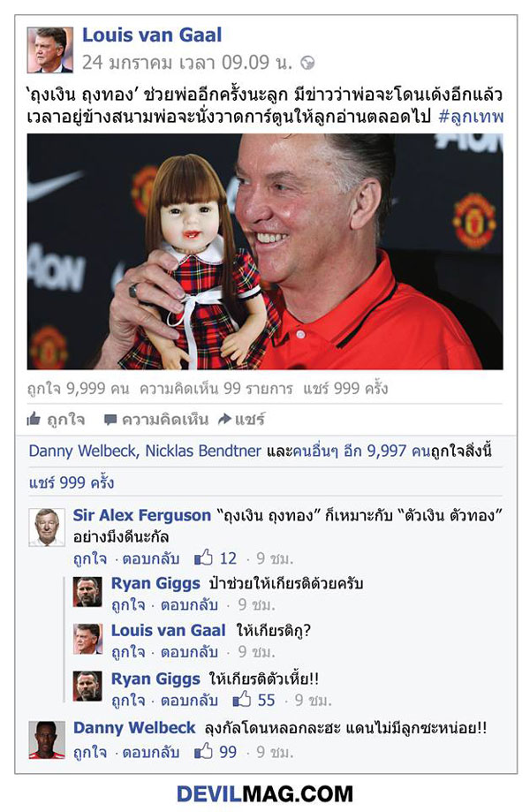Open the post photo of the man holding the doll
530x812 pixels.
tap(265, 252)
